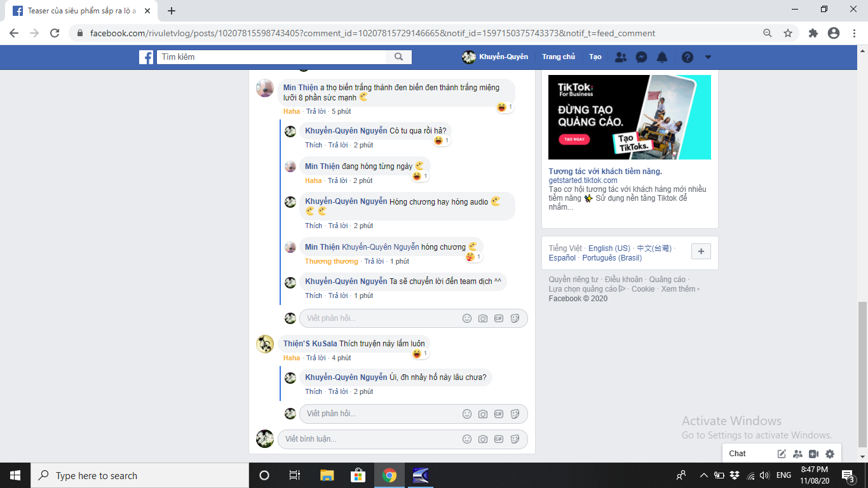Screen dimensions: 868x488
Task: Click the friend requests icon
Action: click(621, 57)
